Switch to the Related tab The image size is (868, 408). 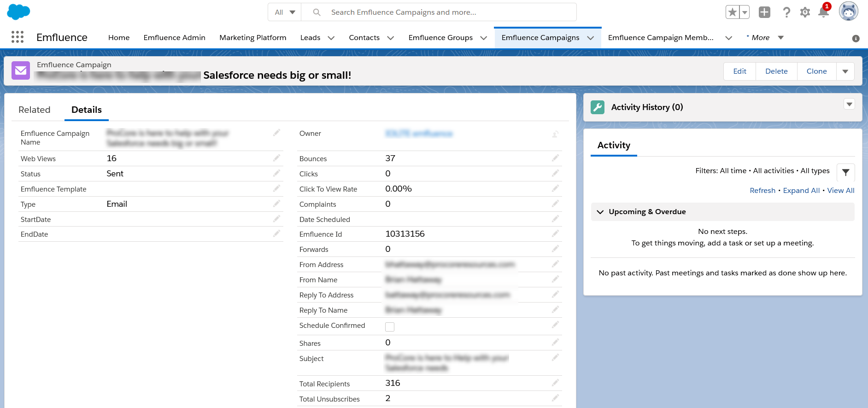point(34,110)
